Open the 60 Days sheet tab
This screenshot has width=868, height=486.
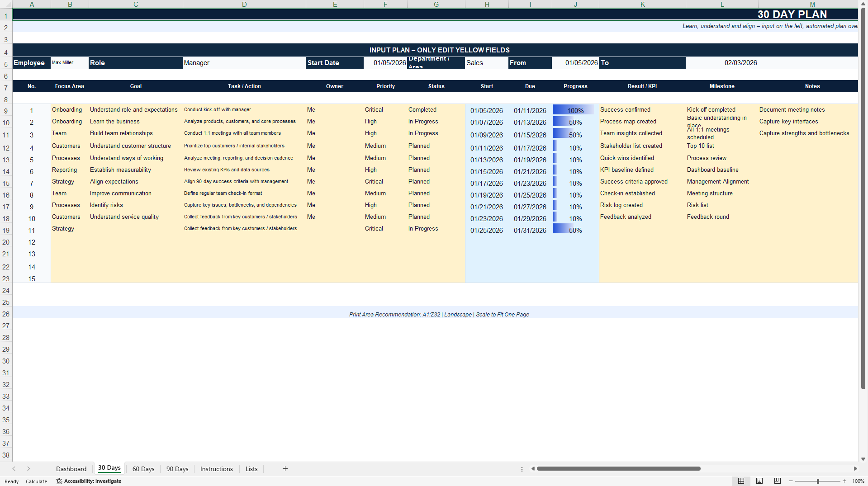143,469
